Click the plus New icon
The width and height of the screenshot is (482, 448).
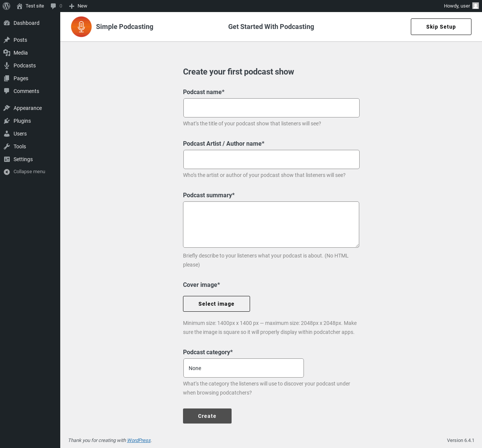coord(72,6)
